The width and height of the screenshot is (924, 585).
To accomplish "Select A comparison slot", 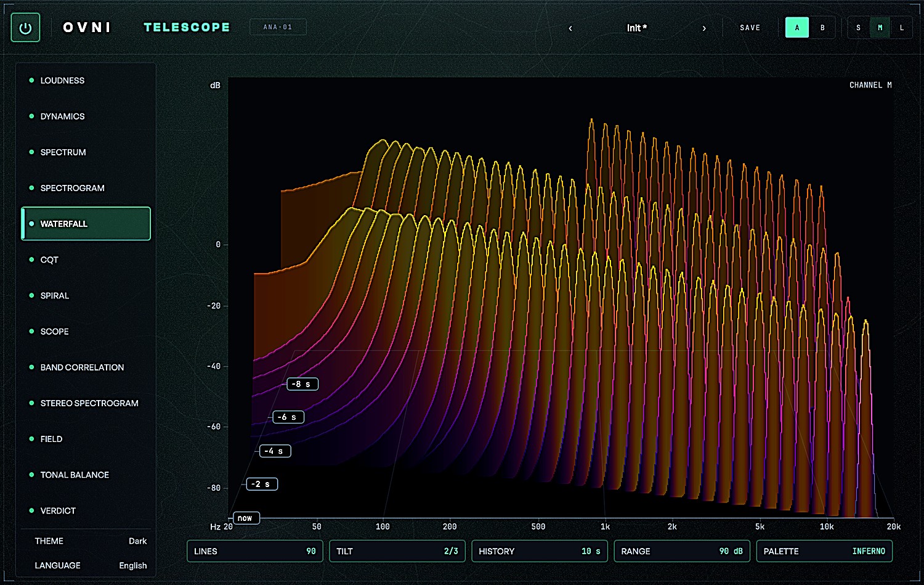I will pos(797,28).
